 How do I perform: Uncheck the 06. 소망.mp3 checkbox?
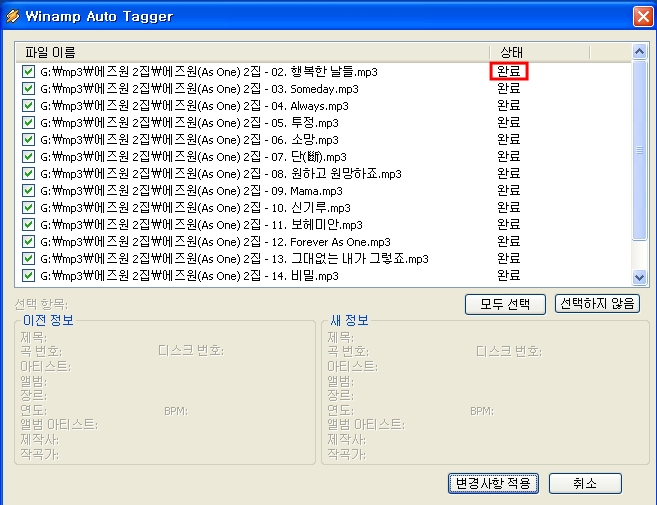[x=28, y=140]
